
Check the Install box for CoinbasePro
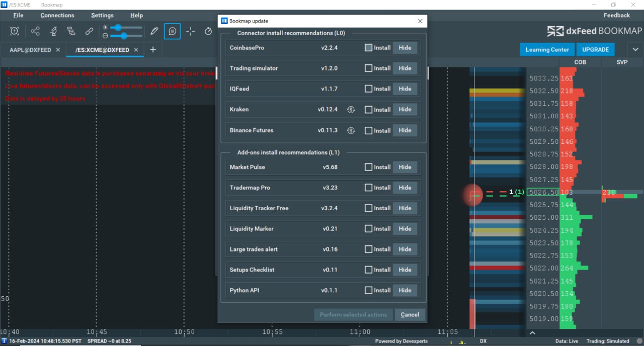point(368,48)
